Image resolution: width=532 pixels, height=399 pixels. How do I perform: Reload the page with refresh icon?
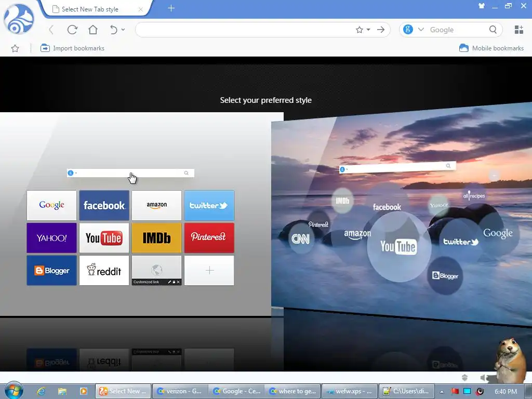72,30
